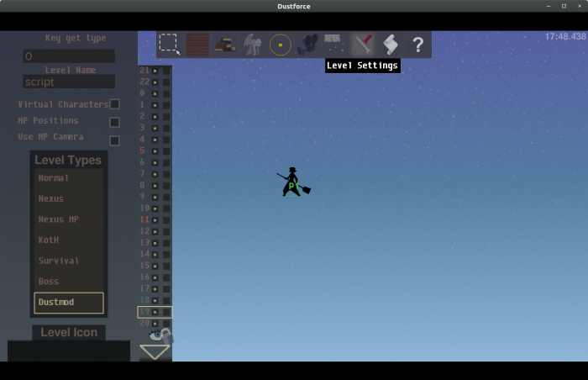588x380 pixels.
Task: Select the P1 player sweeper entity
Action: (x=294, y=182)
